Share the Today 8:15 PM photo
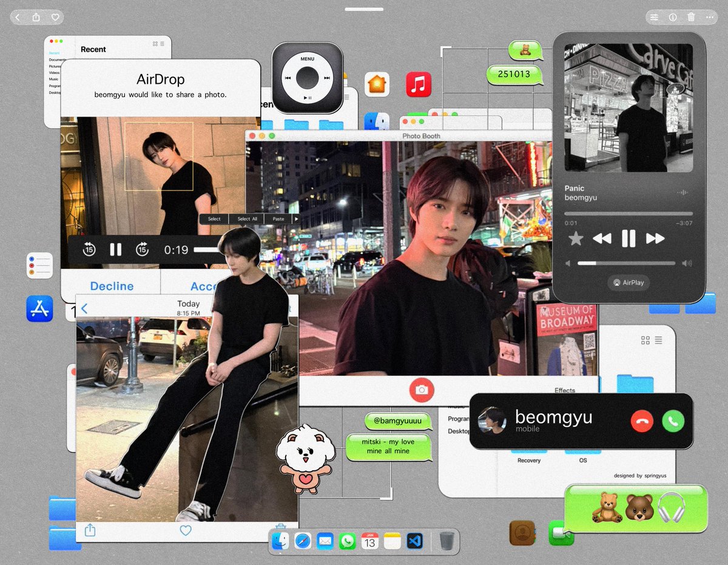The height and width of the screenshot is (565, 728). (x=90, y=530)
